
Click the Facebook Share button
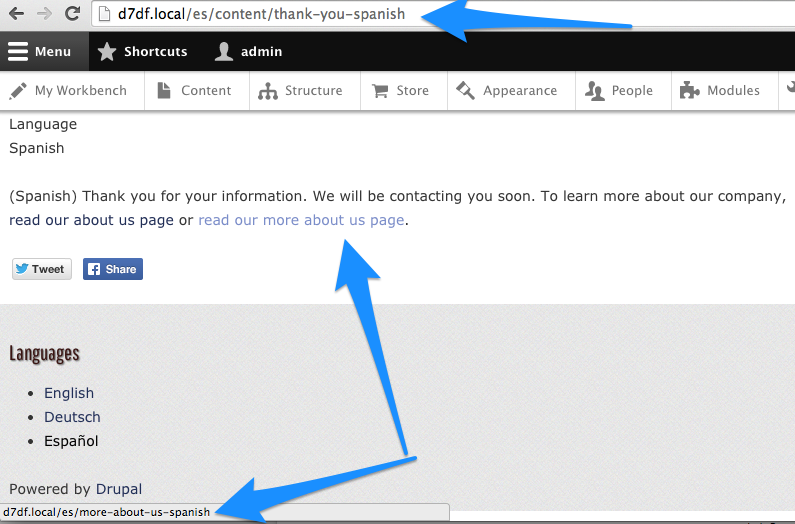(113, 269)
